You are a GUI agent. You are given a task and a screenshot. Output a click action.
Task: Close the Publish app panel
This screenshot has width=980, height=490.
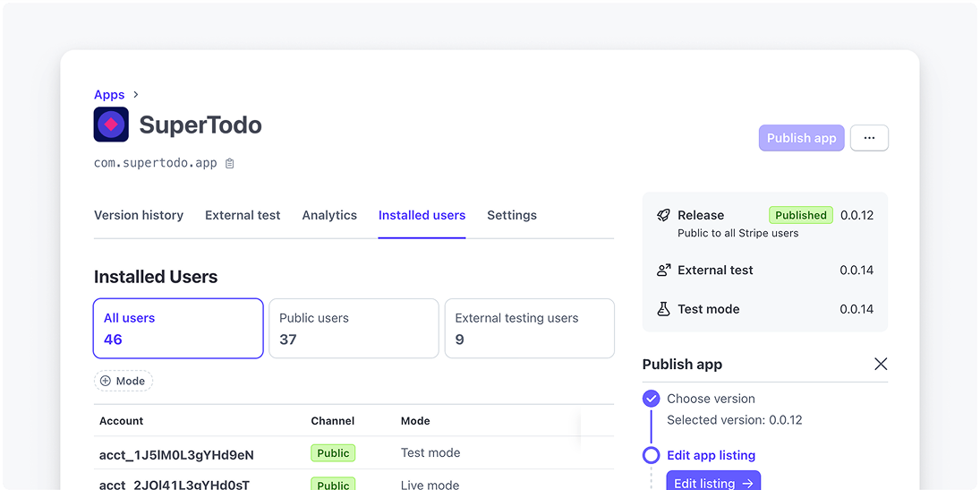pos(881,365)
